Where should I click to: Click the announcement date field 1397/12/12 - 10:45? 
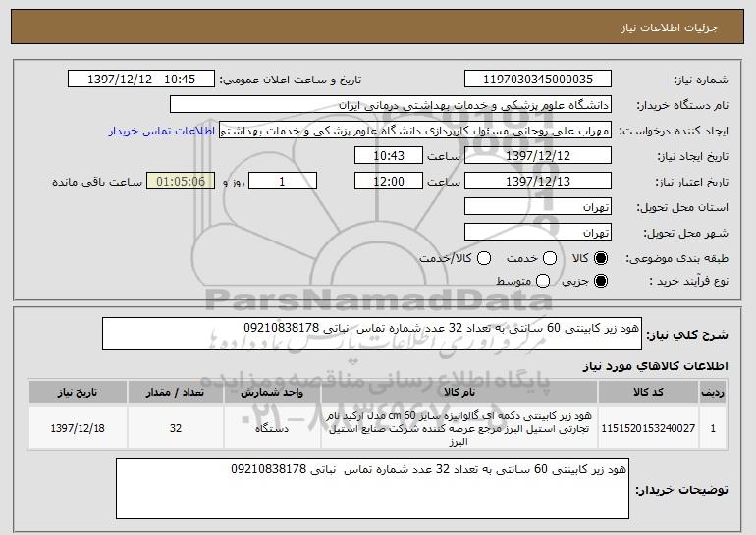pos(141,80)
